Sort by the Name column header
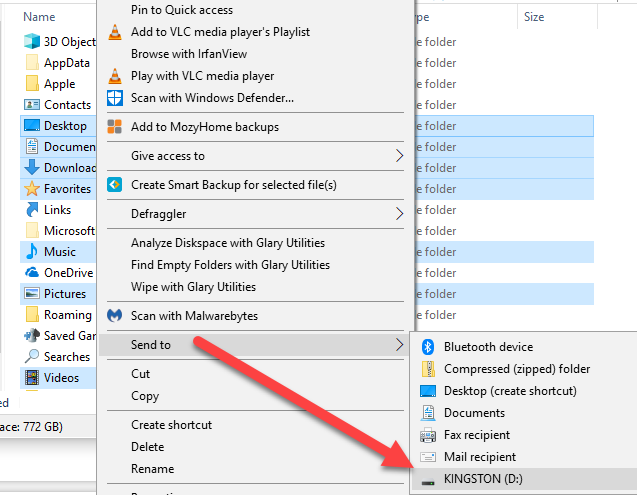This screenshot has height=495, width=637. click(x=39, y=17)
